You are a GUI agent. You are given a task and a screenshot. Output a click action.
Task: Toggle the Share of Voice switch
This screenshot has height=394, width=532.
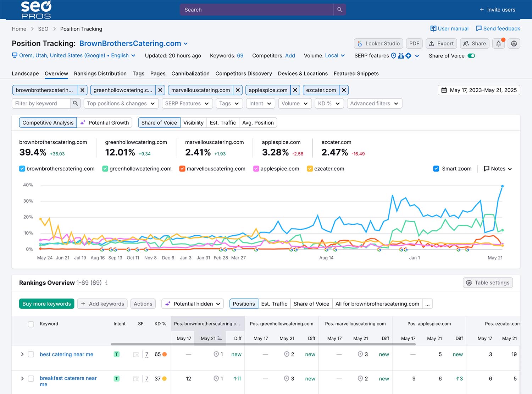[471, 56]
